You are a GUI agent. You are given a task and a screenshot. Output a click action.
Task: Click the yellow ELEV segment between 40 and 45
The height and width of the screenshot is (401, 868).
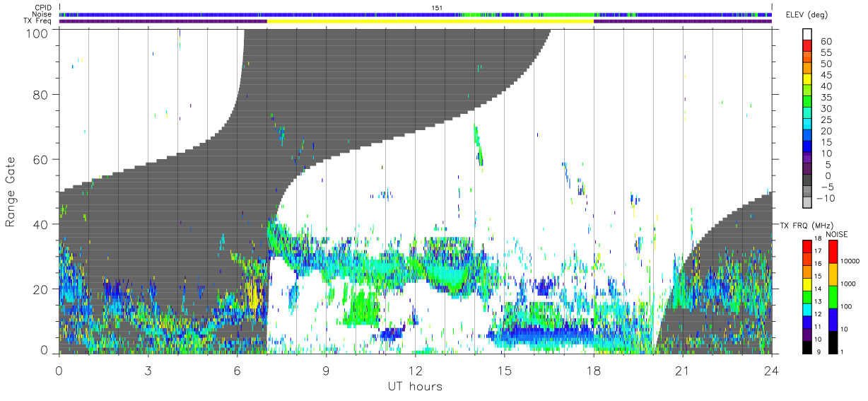click(807, 81)
